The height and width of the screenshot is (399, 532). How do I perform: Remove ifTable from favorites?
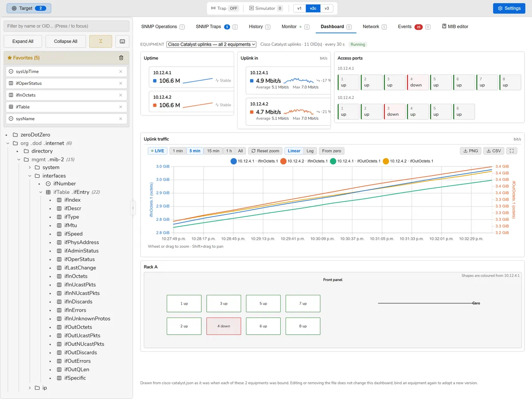[121, 107]
